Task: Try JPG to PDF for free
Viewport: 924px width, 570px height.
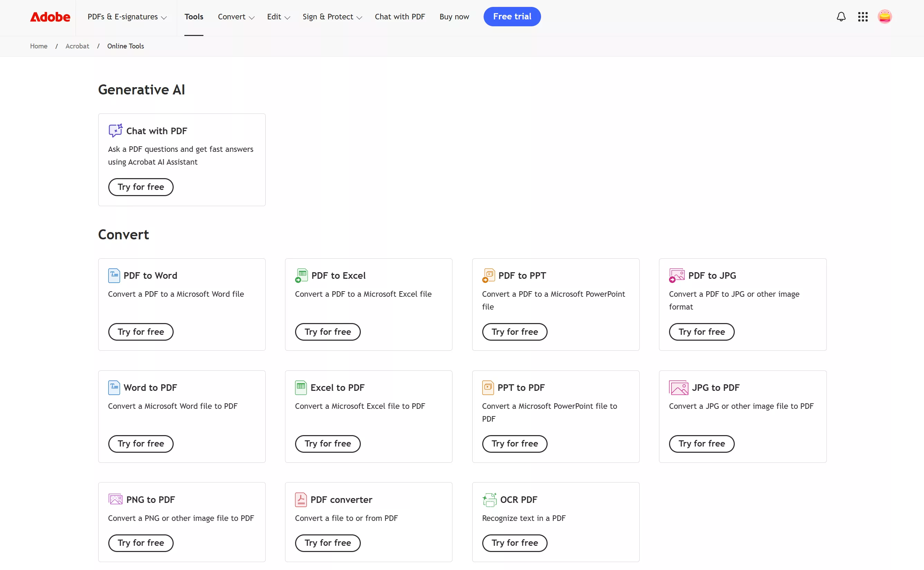Action: 702,444
